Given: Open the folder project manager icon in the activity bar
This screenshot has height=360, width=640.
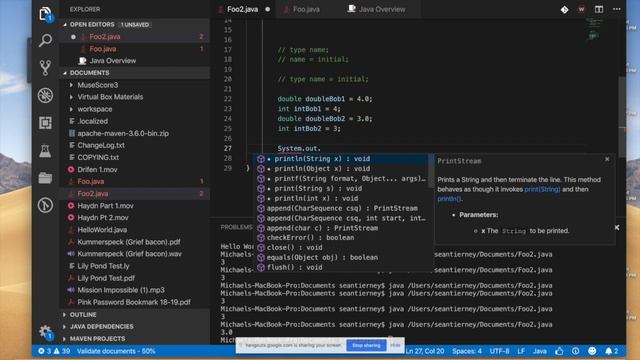Looking at the screenshot, I should click(x=45, y=178).
